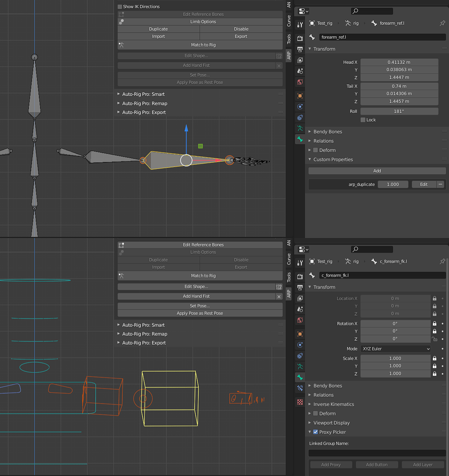The height and width of the screenshot is (476, 449).
Task: Click the keyframe dot beside Rotation X
Action: [x=443, y=324]
